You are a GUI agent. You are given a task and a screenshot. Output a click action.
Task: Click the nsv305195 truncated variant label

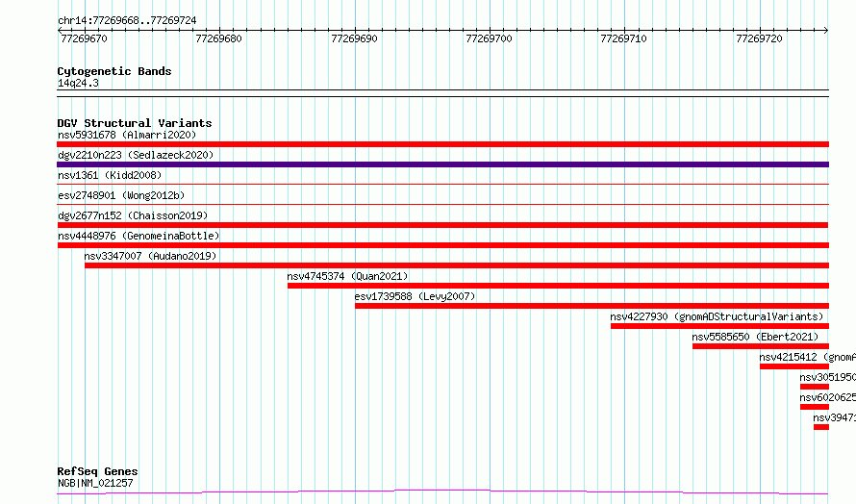(827, 377)
